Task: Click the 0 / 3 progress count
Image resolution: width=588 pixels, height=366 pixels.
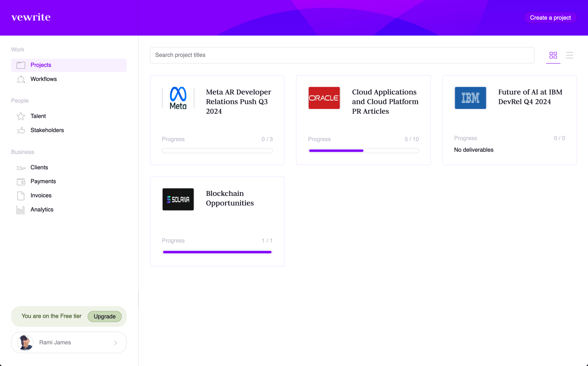Action: coord(267,139)
